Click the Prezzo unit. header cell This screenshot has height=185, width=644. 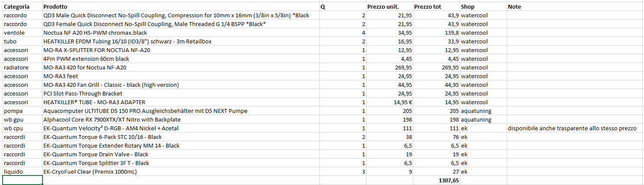383,7
